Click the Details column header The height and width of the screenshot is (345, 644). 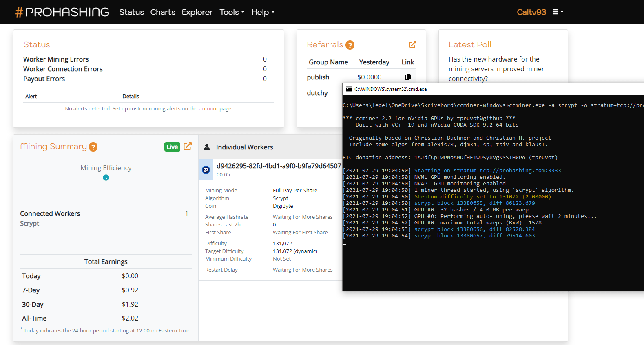pos(131,97)
